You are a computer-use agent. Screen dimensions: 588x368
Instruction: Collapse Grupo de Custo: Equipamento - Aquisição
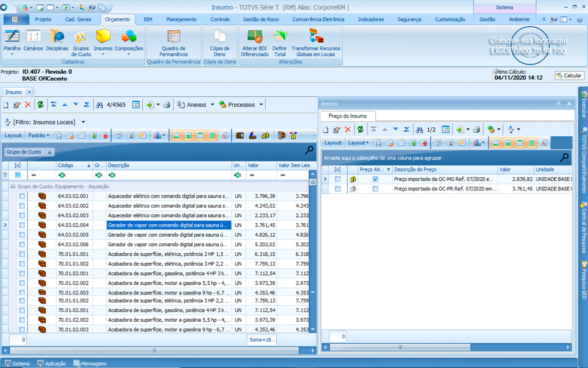pyautogui.click(x=13, y=187)
